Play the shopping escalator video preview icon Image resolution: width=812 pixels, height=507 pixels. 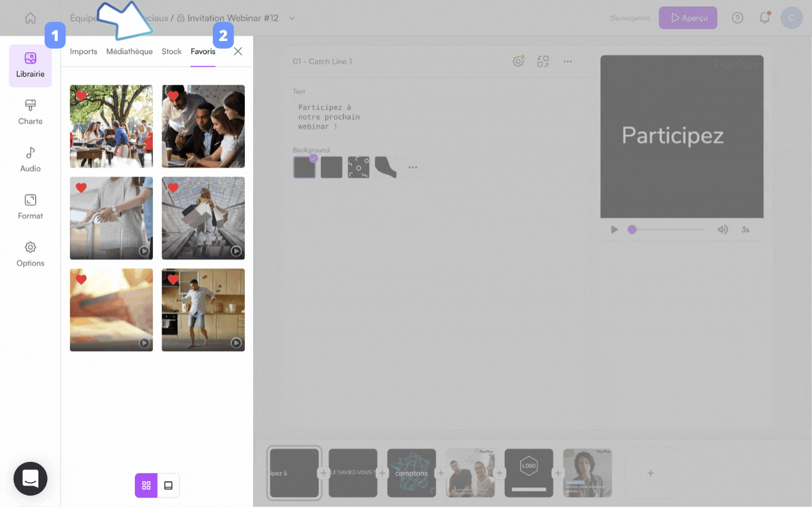[x=236, y=251]
